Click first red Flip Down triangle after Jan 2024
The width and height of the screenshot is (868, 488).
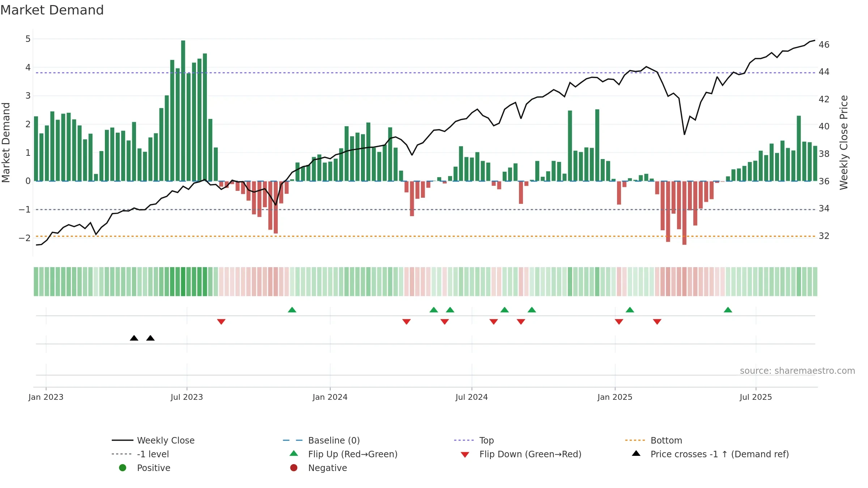407,322
